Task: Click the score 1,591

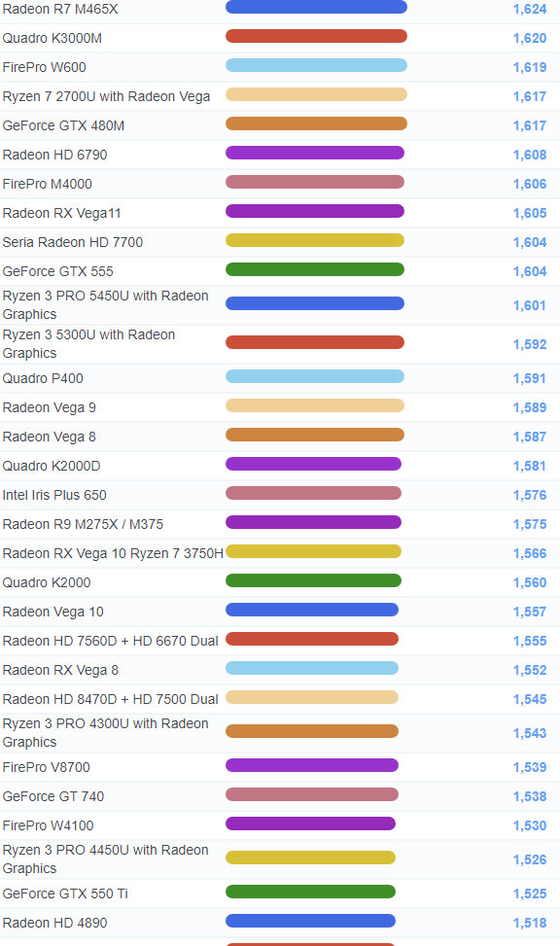Action: point(530,378)
